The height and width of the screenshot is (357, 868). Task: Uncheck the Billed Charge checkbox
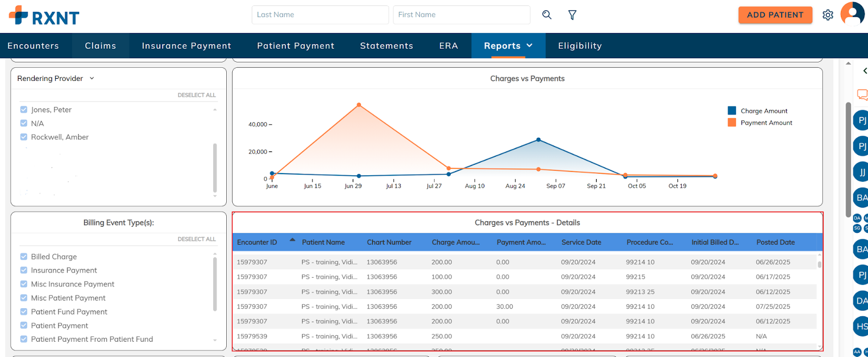(24, 257)
